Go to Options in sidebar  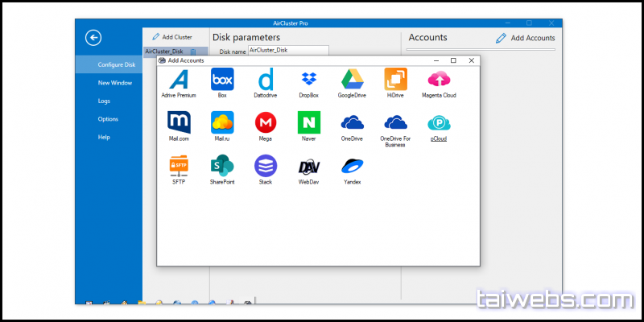pyautogui.click(x=108, y=119)
